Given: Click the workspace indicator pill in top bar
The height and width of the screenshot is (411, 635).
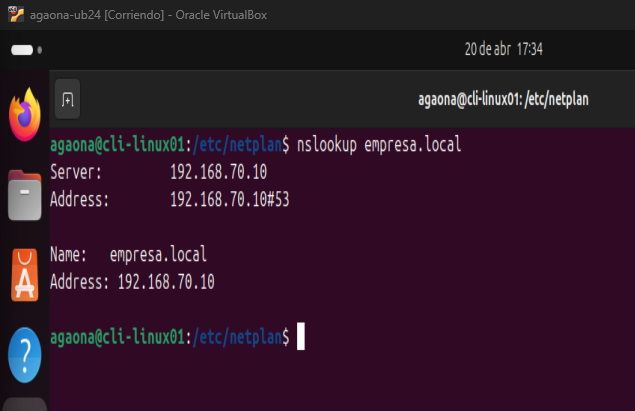Looking at the screenshot, I should tap(21, 49).
